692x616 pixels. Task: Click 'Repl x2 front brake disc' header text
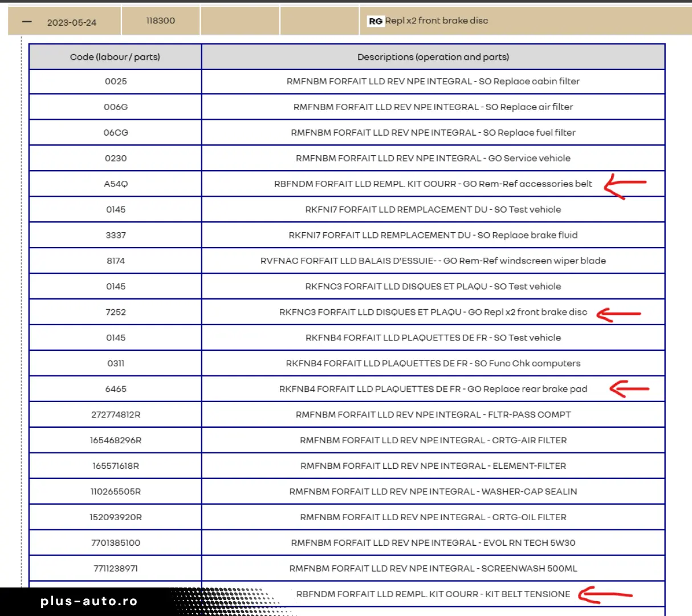point(436,21)
